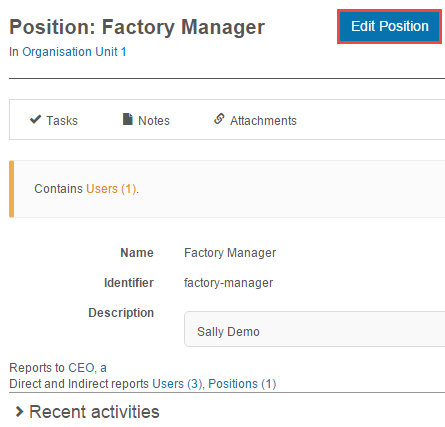This screenshot has width=445, height=427.
Task: Follow the CEO link
Action: [x=81, y=368]
